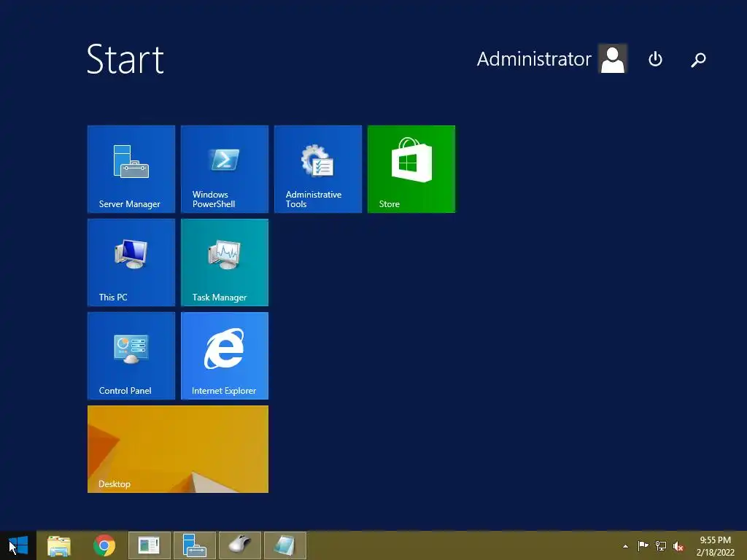
Task: Click the network status tray icon
Action: (661, 545)
